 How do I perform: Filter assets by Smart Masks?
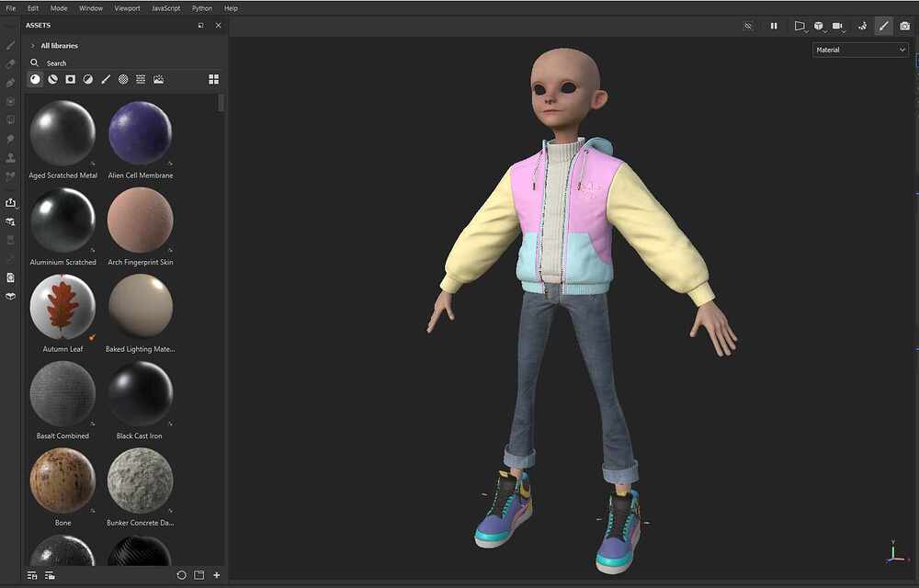pos(71,79)
